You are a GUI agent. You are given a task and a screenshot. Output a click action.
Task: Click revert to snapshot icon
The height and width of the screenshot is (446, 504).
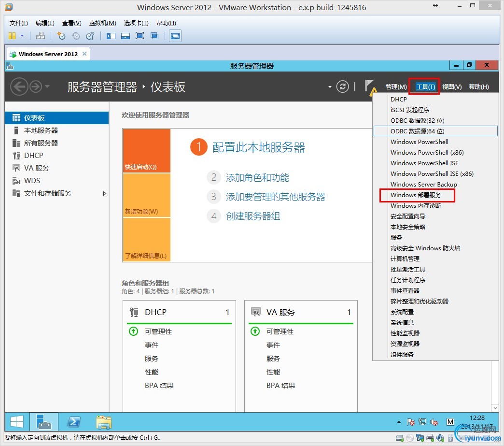pos(75,36)
